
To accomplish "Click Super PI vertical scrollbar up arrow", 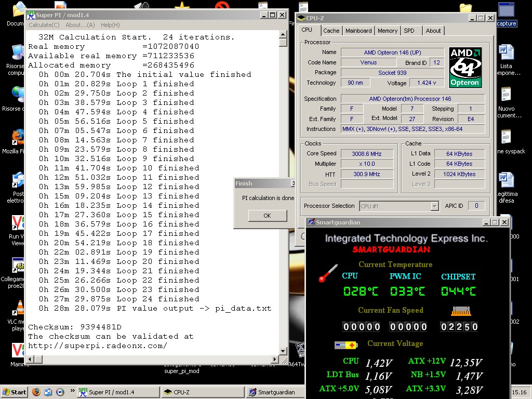I will click(x=283, y=34).
